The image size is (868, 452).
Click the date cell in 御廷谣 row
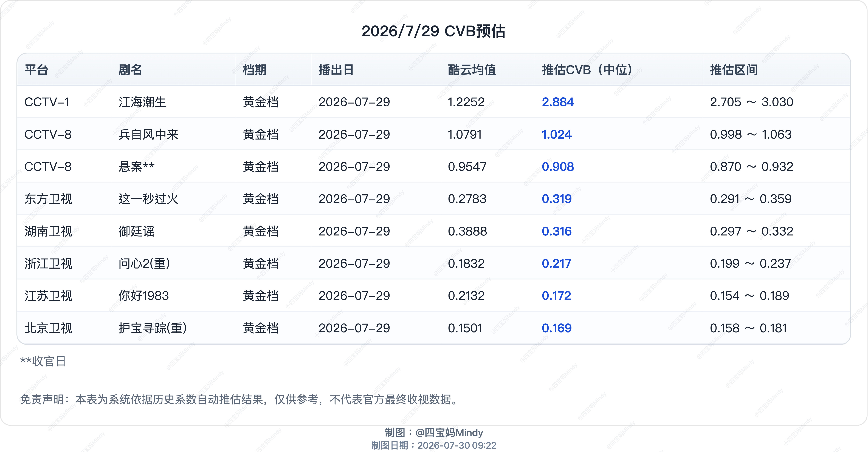point(354,231)
